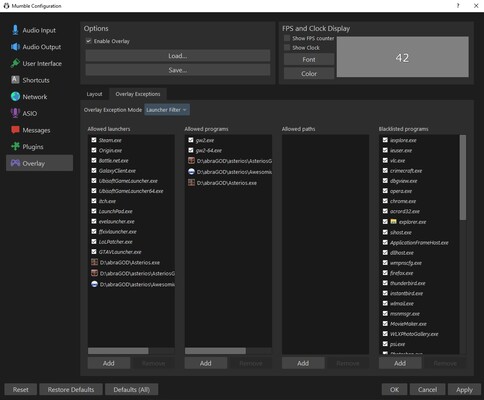This screenshot has width=484, height=400.
Task: Open the Audio Input settings icon
Action: point(15,30)
